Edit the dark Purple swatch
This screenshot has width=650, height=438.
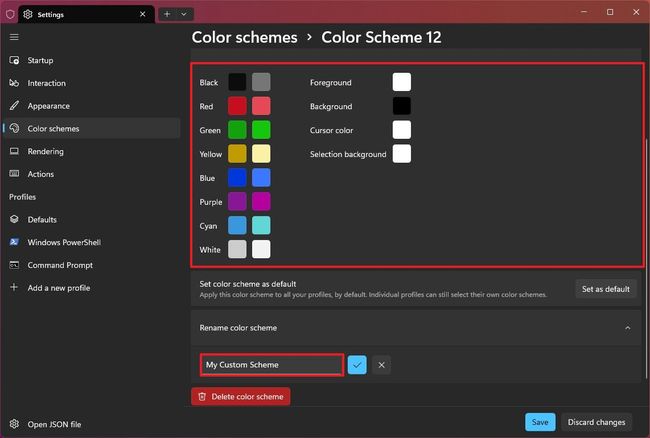pos(237,201)
